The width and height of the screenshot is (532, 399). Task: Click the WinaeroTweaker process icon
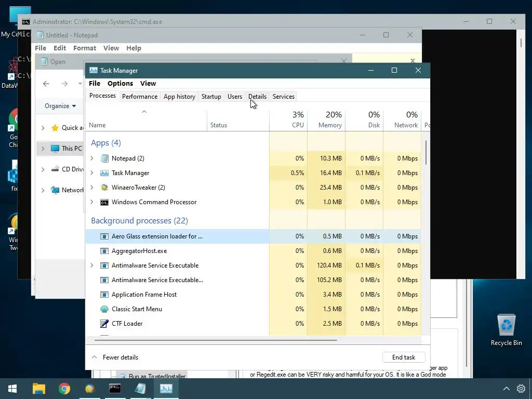coord(104,188)
